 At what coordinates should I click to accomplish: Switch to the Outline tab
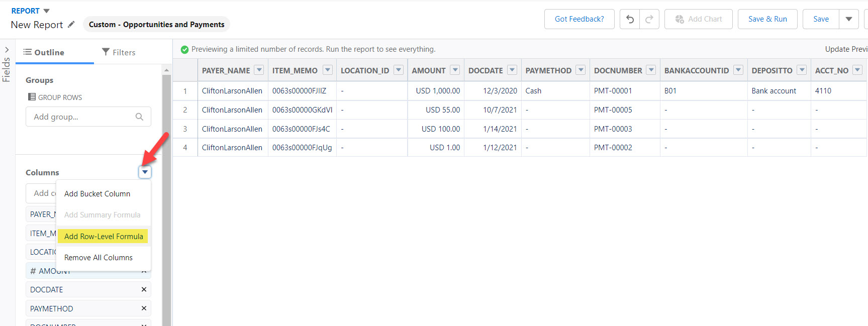pos(44,52)
